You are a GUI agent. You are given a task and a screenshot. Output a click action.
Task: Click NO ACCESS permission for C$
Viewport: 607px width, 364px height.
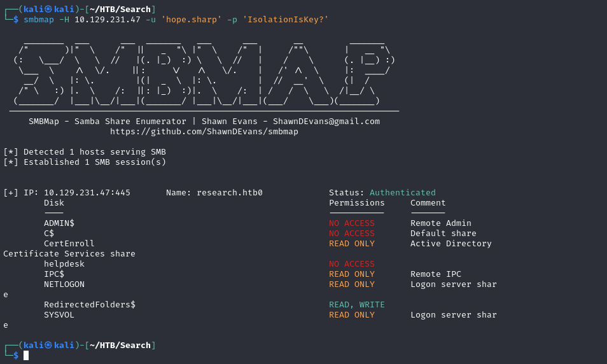coord(352,233)
